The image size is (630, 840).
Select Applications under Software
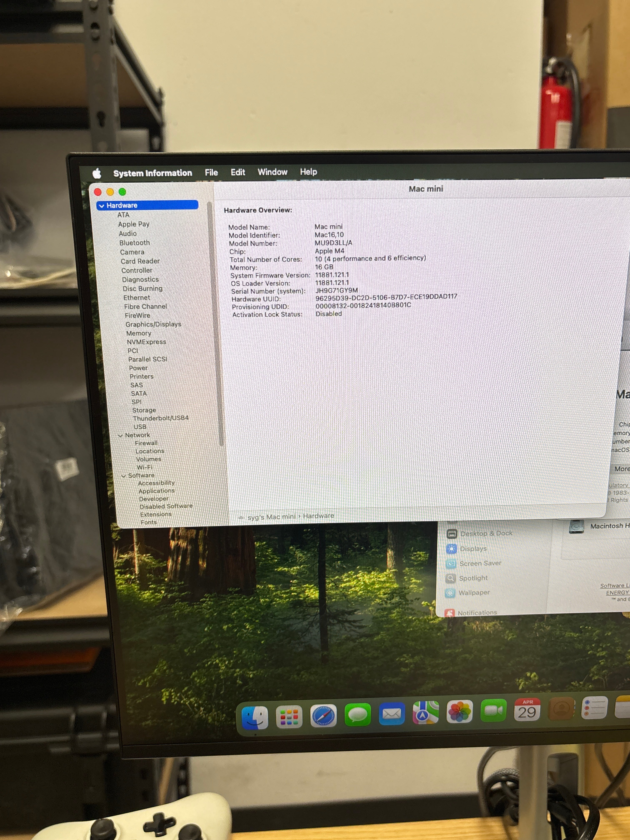tap(157, 491)
